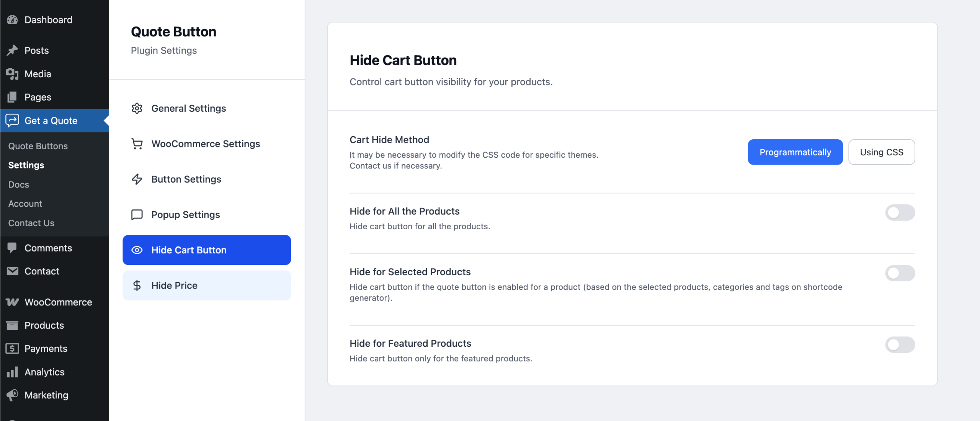Open the Products admin menu

44,325
